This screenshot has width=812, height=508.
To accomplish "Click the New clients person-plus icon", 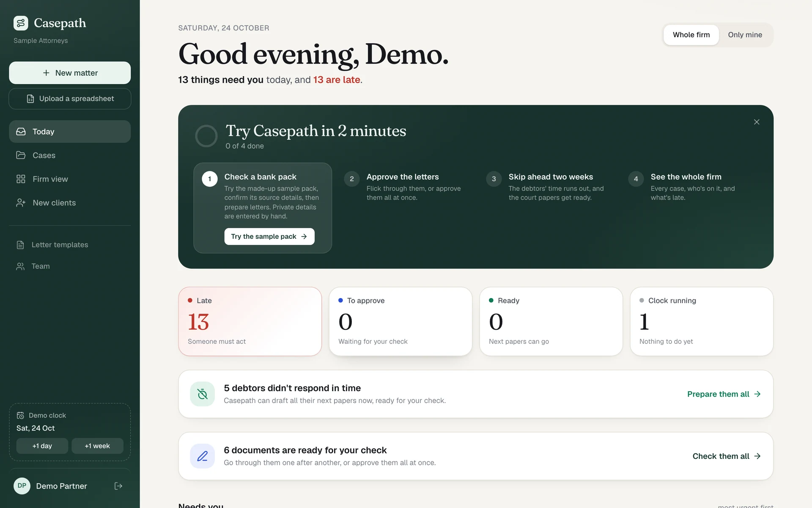I will (21, 203).
